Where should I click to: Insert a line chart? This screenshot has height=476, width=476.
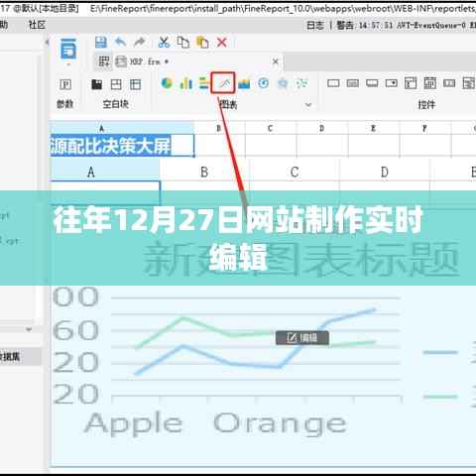tap(223, 82)
